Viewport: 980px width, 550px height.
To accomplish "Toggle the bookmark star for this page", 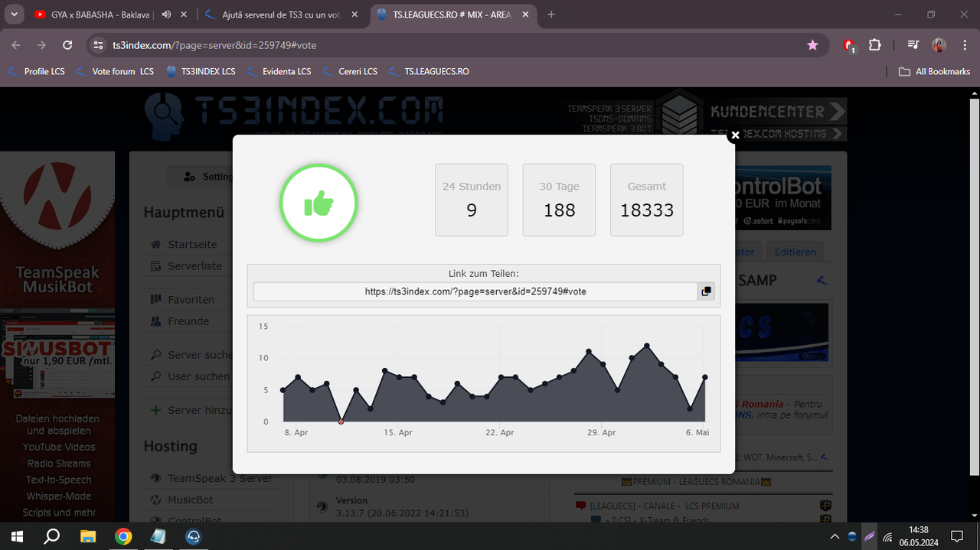I will pyautogui.click(x=812, y=45).
